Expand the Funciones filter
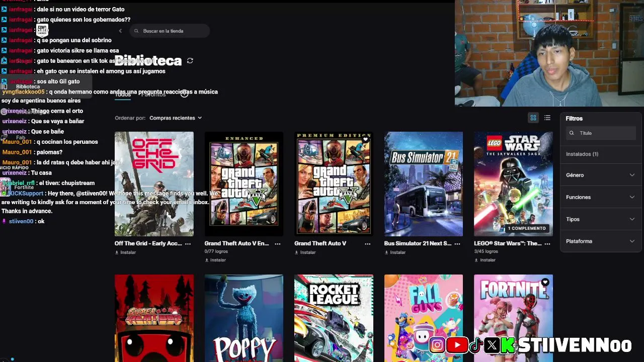 pyautogui.click(x=601, y=197)
